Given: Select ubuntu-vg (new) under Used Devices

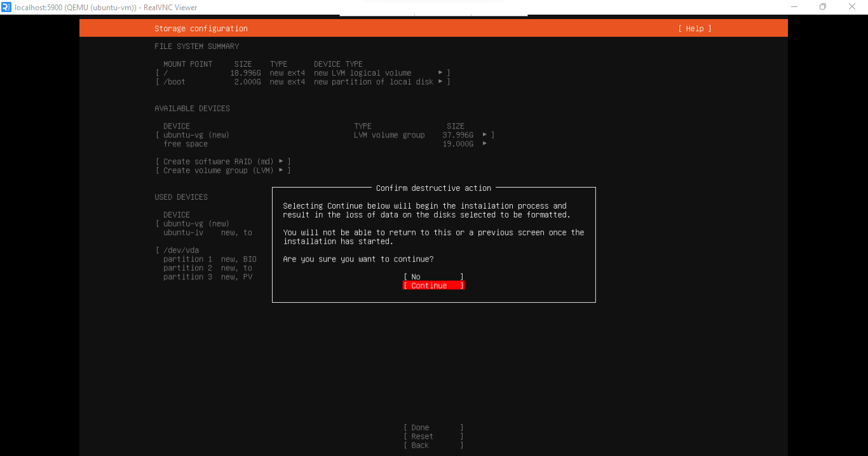Looking at the screenshot, I should pos(196,223).
